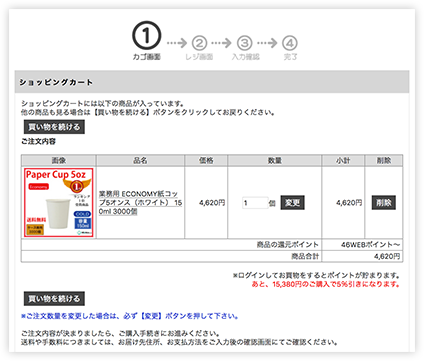Click the 品名 column header
This screenshot has width=424, height=361.
pos(140,161)
